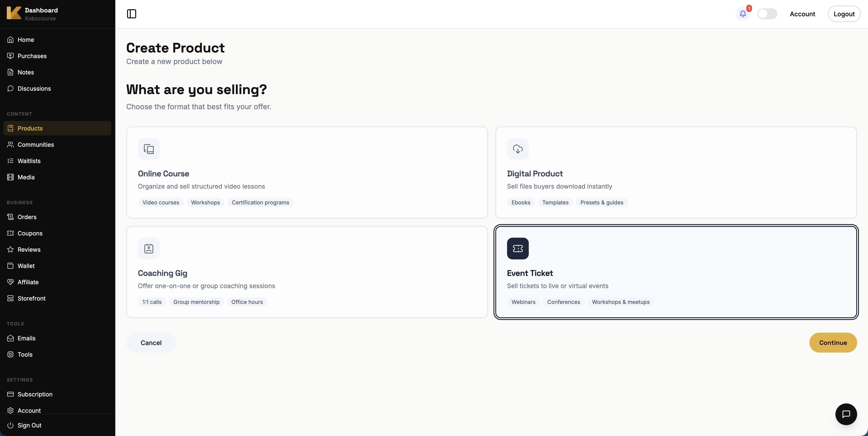This screenshot has height=436, width=868.
Task: Click the Certification programs tag
Action: click(x=260, y=202)
